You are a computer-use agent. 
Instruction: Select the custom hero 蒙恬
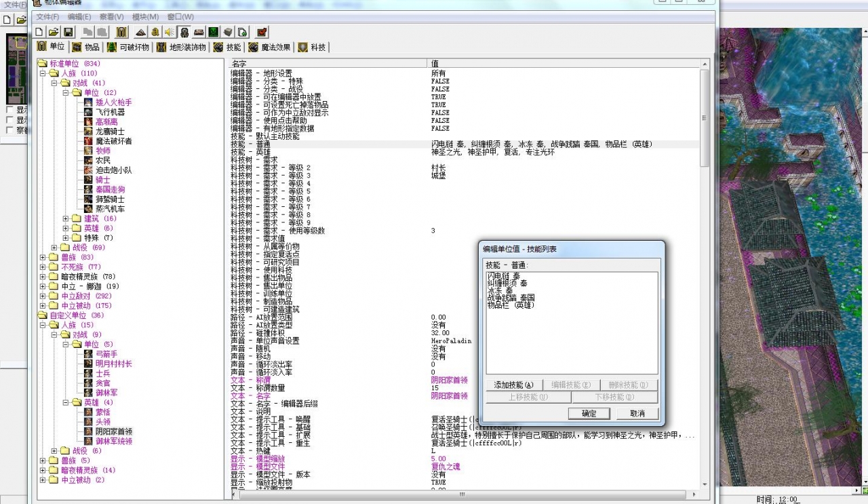(102, 412)
